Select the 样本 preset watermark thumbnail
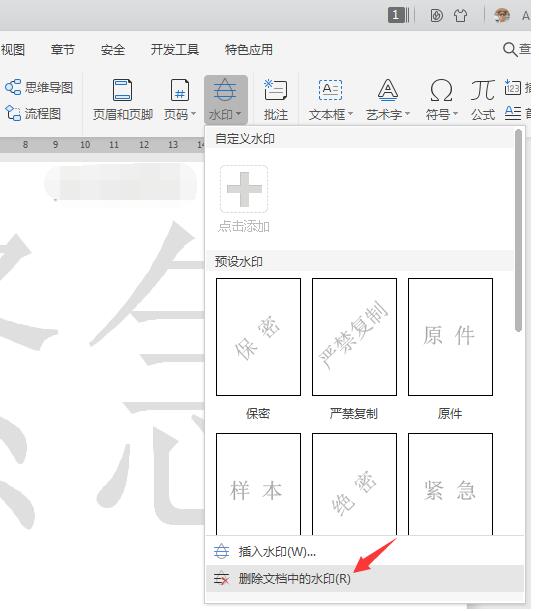Viewport: 539px width, 611px height. pyautogui.click(x=258, y=484)
